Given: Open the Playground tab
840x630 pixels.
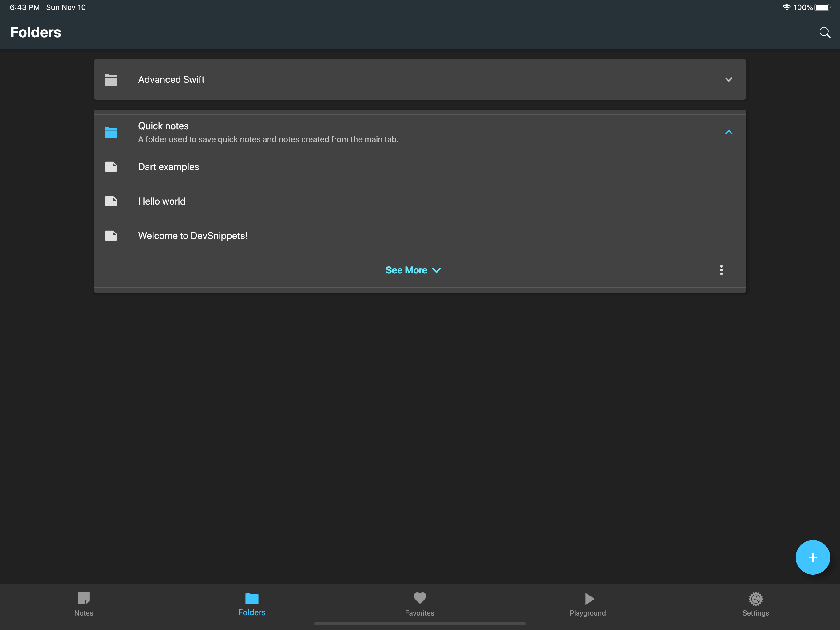Looking at the screenshot, I should [588, 604].
